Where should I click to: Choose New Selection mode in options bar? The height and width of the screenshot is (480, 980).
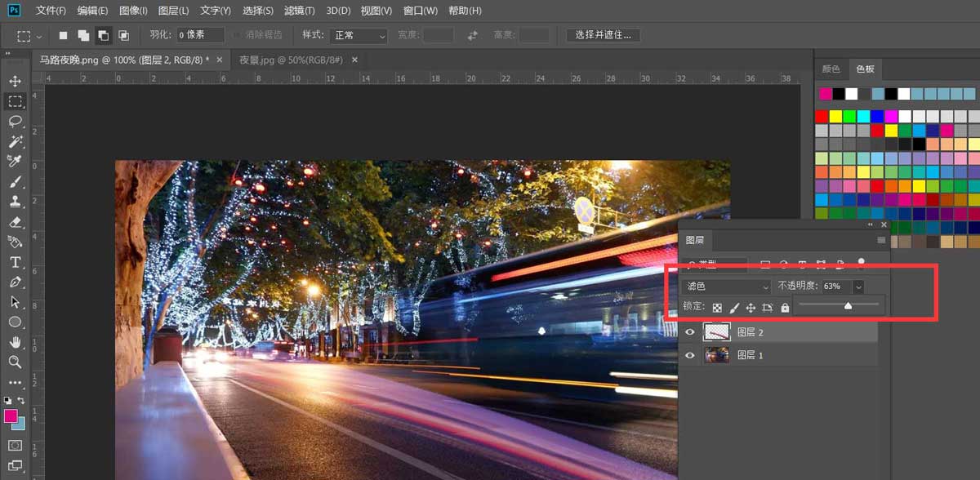click(x=64, y=35)
